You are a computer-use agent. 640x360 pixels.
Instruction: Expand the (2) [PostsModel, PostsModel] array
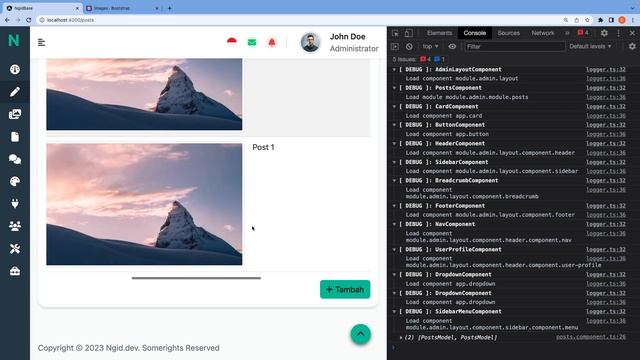401,338
